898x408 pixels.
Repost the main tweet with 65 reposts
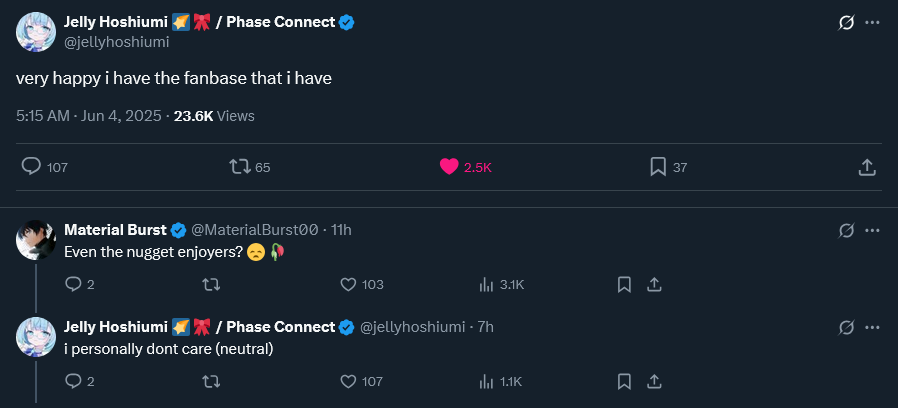tap(240, 167)
